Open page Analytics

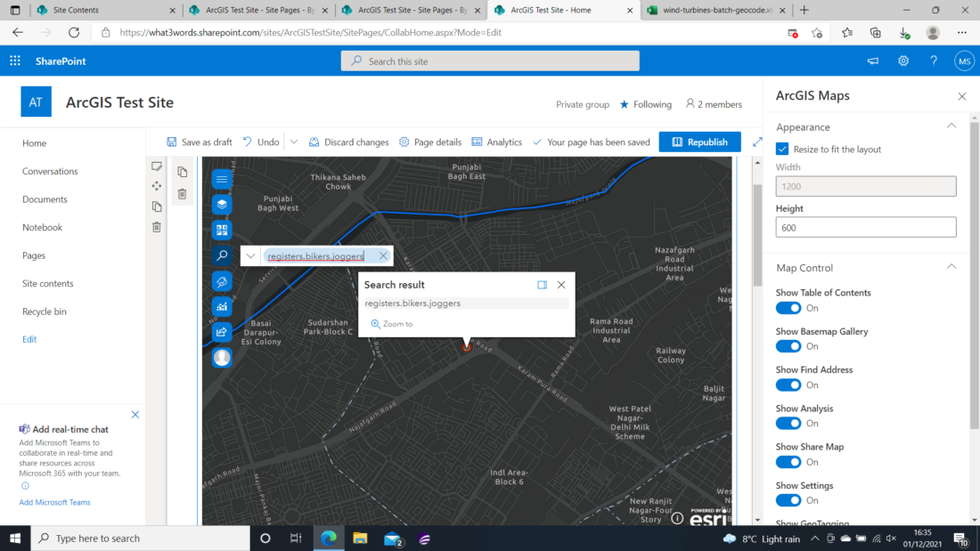click(x=497, y=142)
